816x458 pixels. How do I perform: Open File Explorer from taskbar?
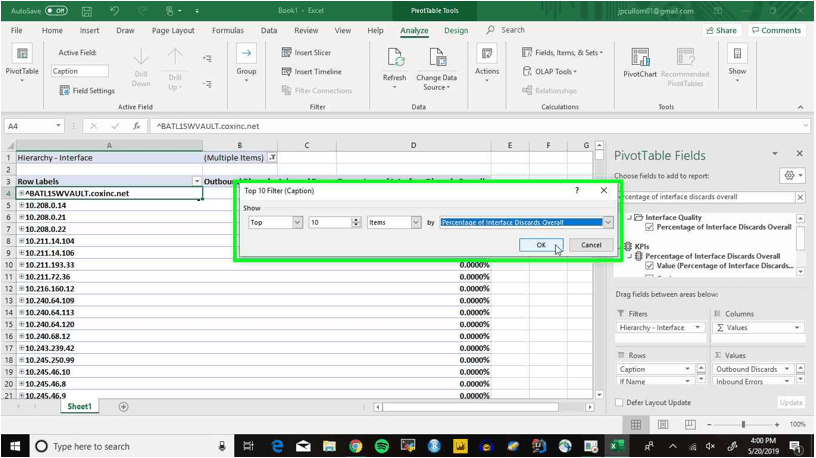click(329, 446)
